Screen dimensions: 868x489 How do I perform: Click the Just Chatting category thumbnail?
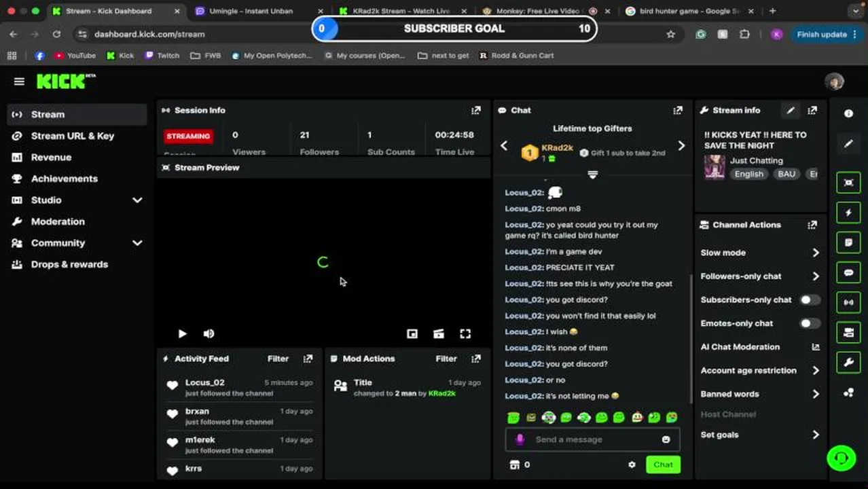(x=715, y=167)
